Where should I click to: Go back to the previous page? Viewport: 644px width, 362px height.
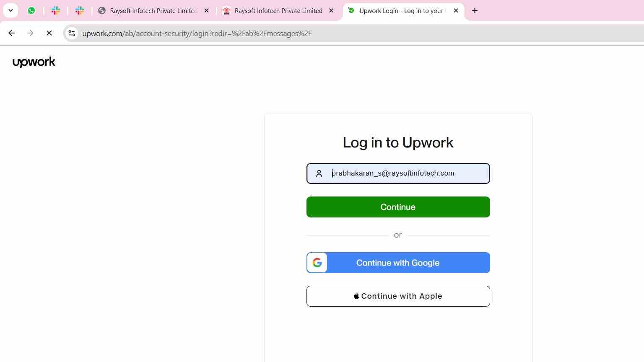click(x=12, y=33)
